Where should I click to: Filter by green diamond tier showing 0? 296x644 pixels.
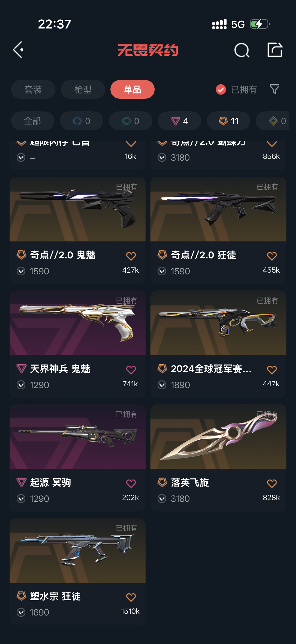point(130,121)
